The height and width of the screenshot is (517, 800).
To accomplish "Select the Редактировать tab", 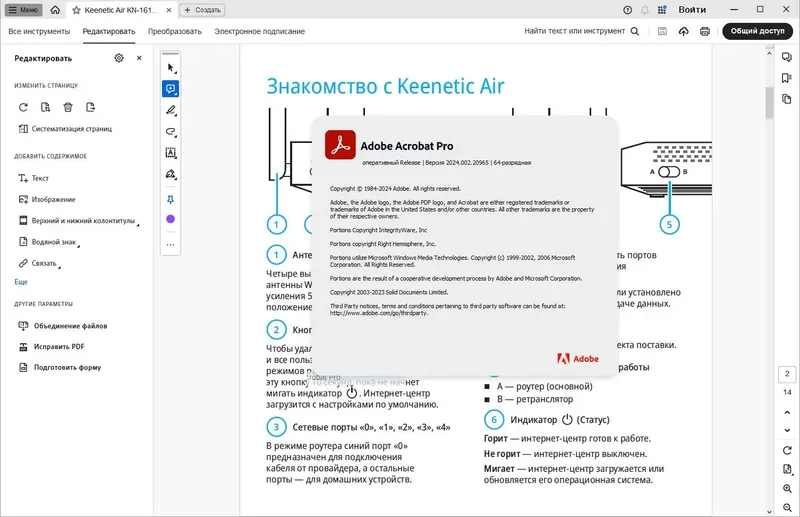I will pyautogui.click(x=109, y=31).
